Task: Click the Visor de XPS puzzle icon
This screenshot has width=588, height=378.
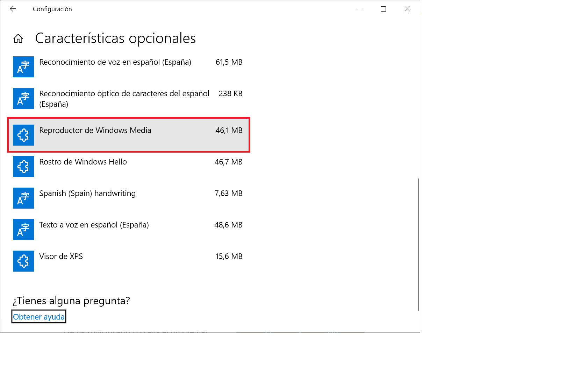Action: (x=23, y=261)
